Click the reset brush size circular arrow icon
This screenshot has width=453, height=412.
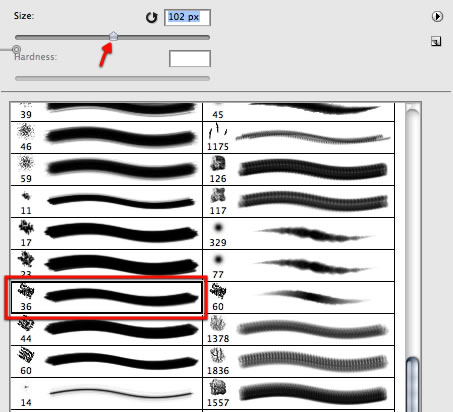(x=152, y=17)
